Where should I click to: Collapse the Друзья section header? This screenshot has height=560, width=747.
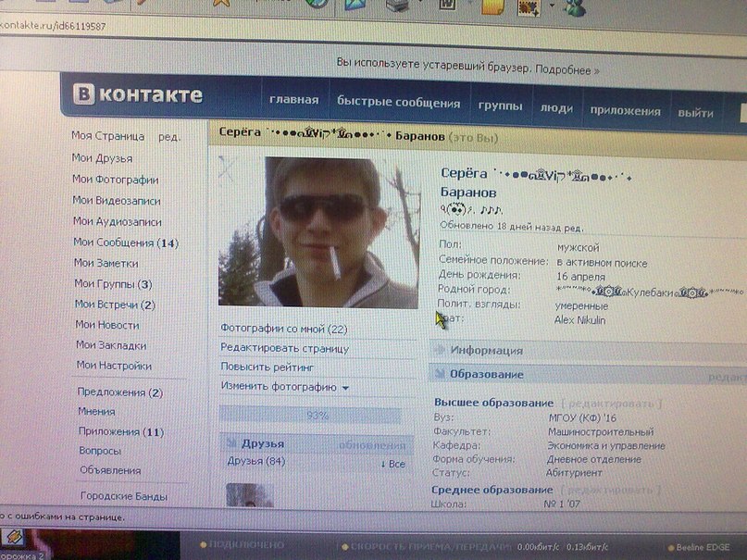(x=263, y=443)
